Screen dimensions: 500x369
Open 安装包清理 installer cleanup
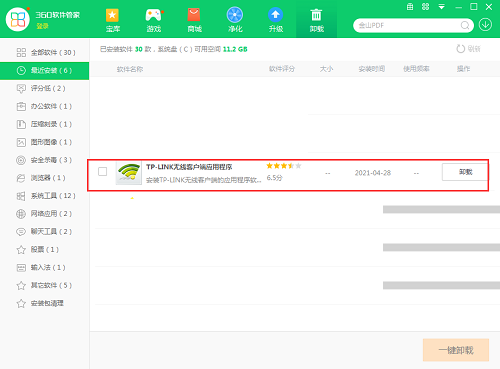(x=45, y=303)
